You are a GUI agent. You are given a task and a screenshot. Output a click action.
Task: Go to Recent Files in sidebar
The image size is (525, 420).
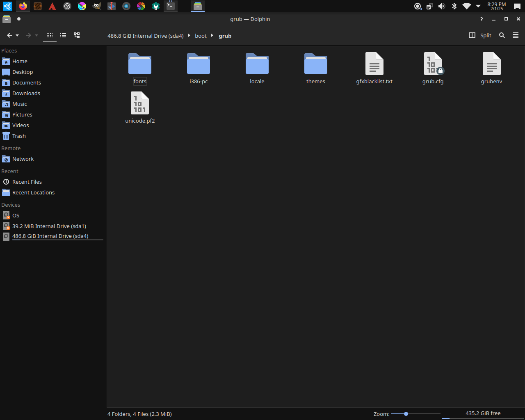click(27, 182)
